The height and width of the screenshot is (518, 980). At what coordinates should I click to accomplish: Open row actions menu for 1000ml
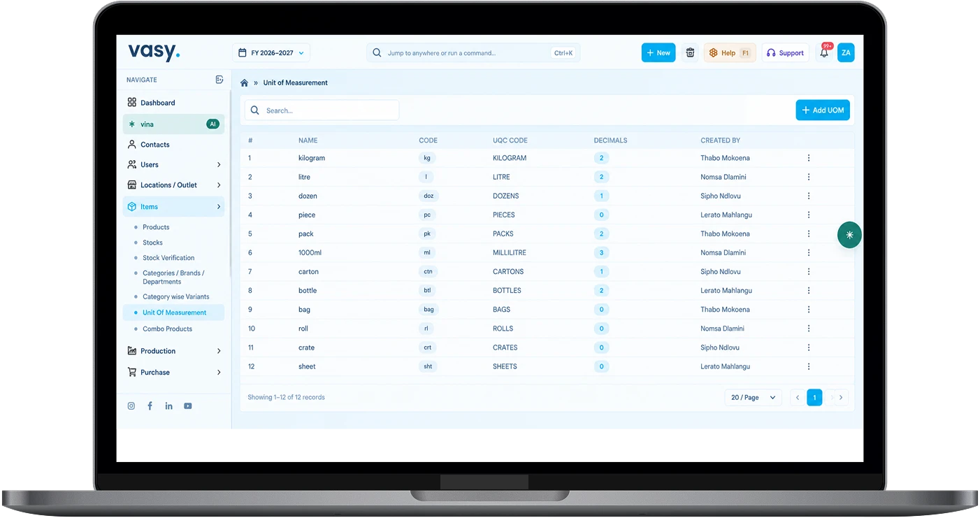tap(809, 252)
